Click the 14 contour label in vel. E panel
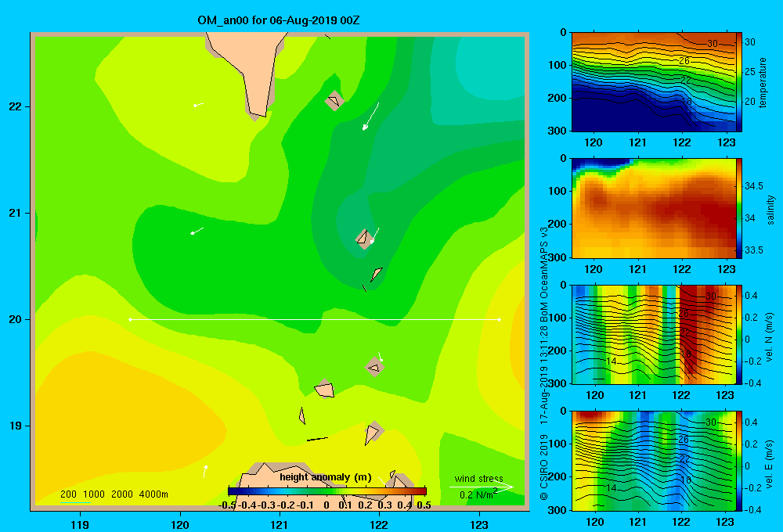783x532 pixels. [x=612, y=488]
